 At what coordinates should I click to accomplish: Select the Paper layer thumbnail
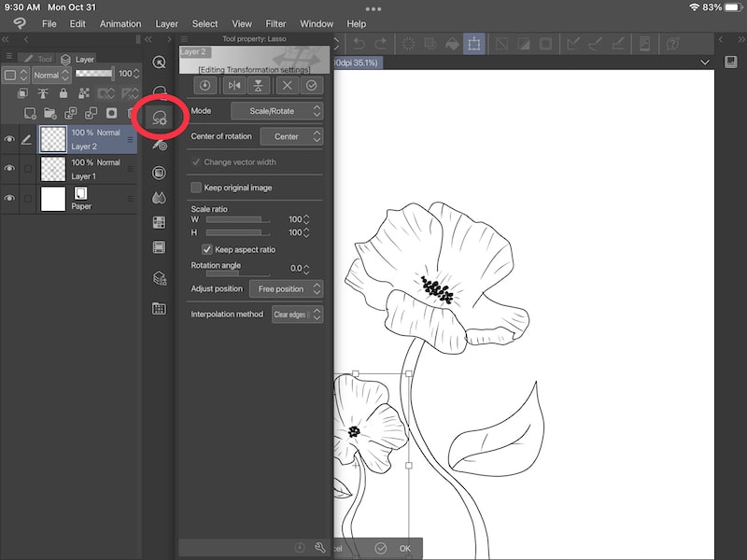[x=53, y=200]
